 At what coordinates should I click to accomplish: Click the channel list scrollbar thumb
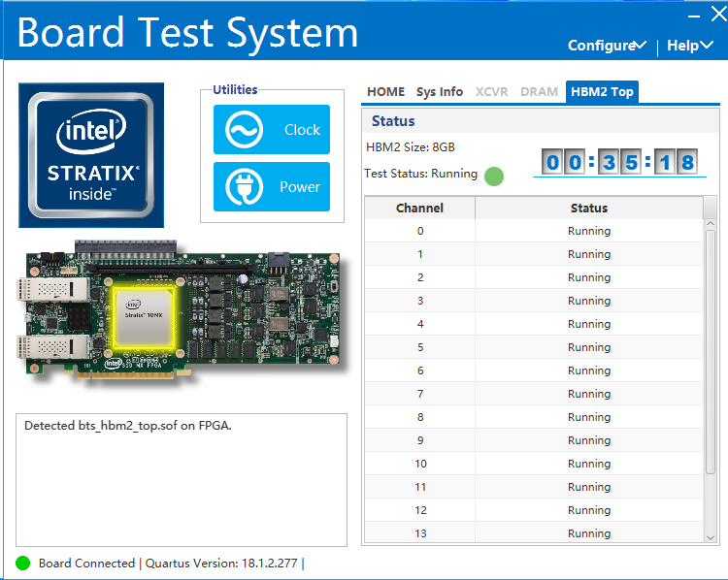pyautogui.click(x=710, y=352)
